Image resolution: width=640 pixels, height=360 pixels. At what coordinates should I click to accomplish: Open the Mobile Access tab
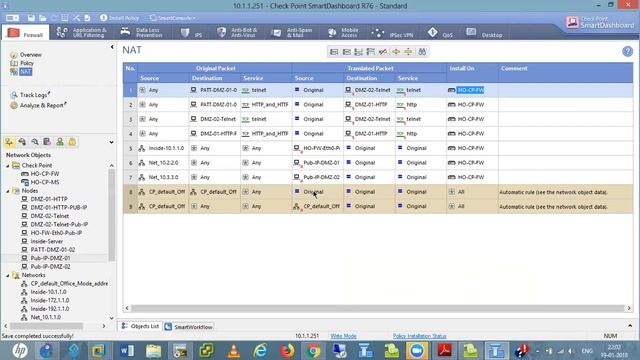pos(343,33)
